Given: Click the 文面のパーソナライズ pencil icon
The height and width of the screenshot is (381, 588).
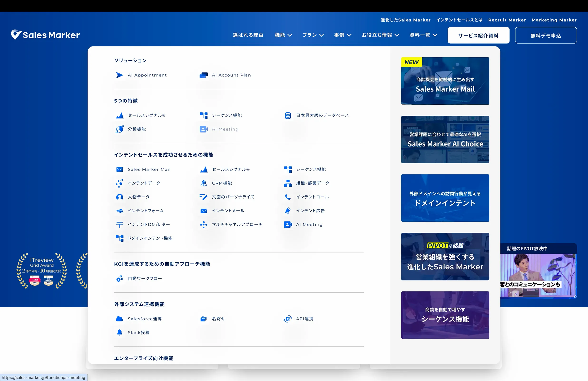Looking at the screenshot, I should click(x=204, y=197).
